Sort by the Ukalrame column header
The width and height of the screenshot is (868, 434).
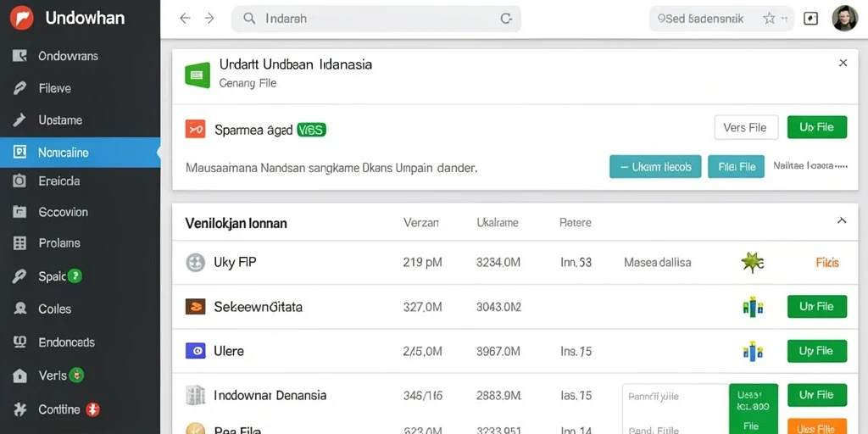pos(498,223)
